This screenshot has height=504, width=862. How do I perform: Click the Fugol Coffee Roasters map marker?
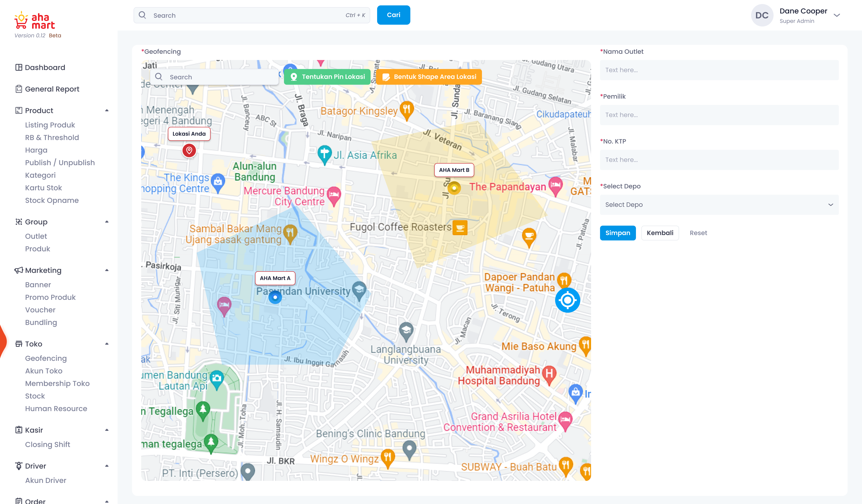(460, 227)
